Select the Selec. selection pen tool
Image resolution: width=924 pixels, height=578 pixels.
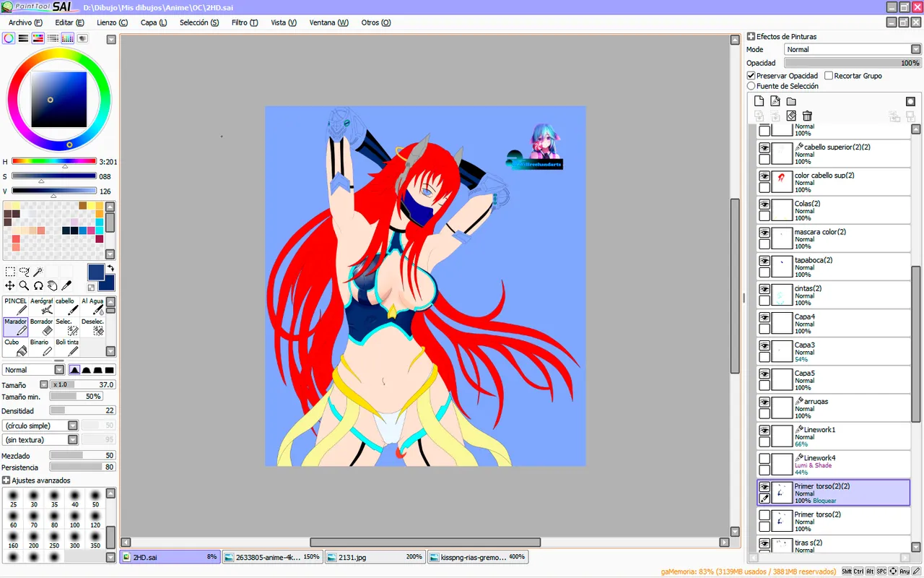[67, 327]
